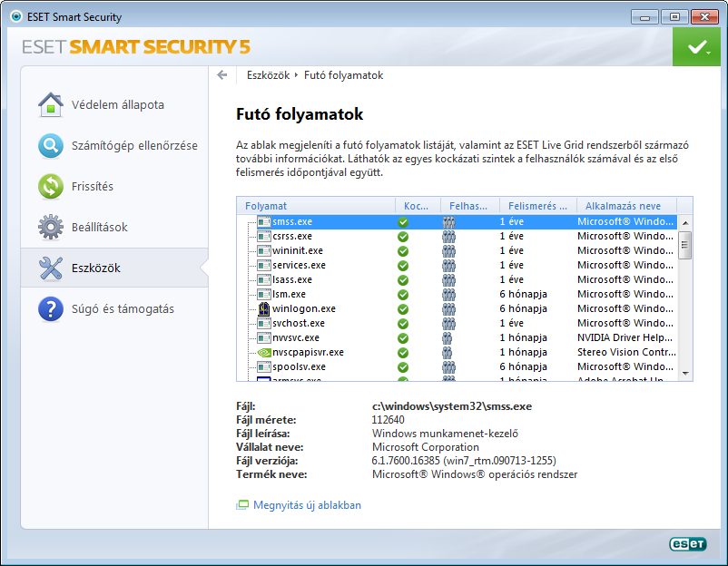Click the NVIDIA icon of nvscpapisvr.exe
728x566 pixels.
264,352
